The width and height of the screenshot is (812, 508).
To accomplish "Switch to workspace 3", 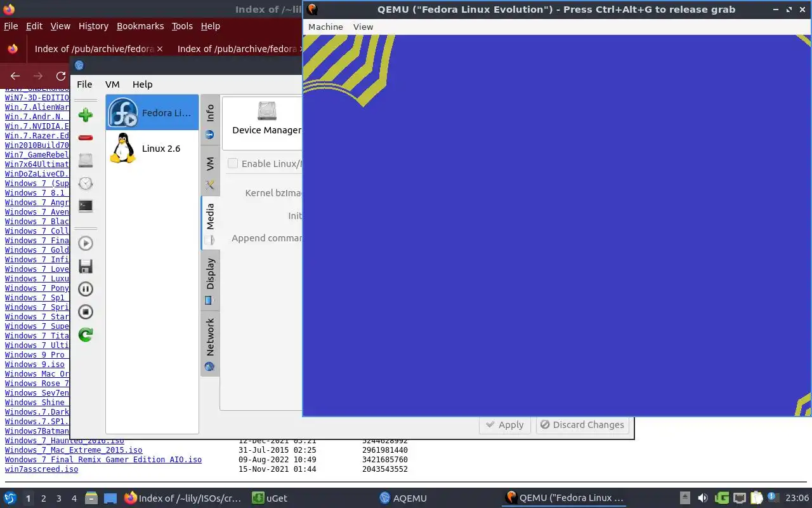I will 59,498.
